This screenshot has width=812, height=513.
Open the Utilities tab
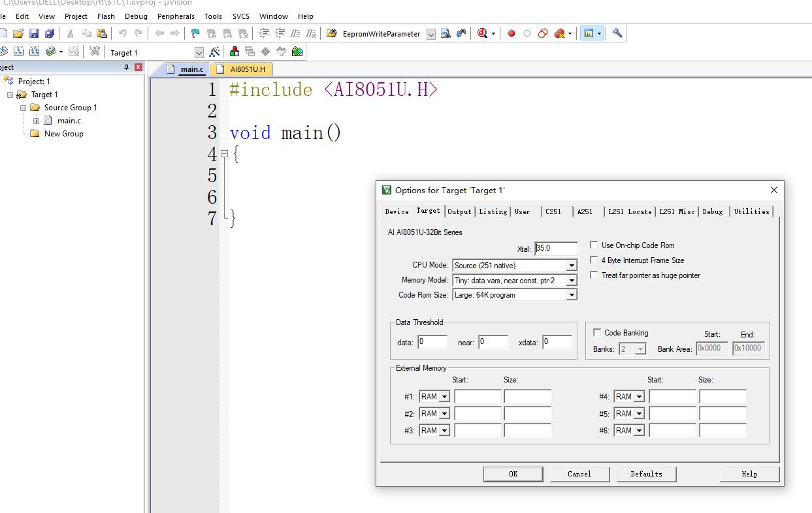tap(751, 211)
